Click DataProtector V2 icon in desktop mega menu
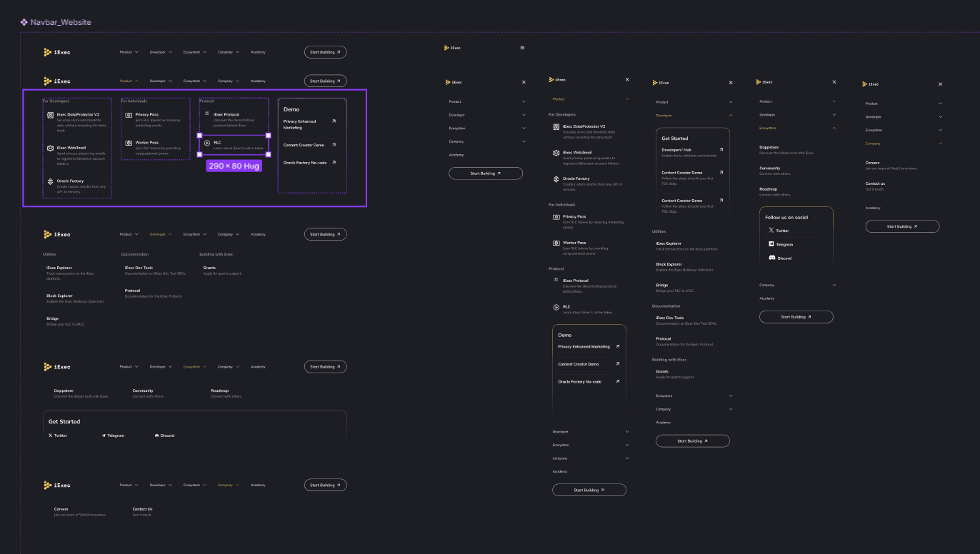 coord(51,114)
